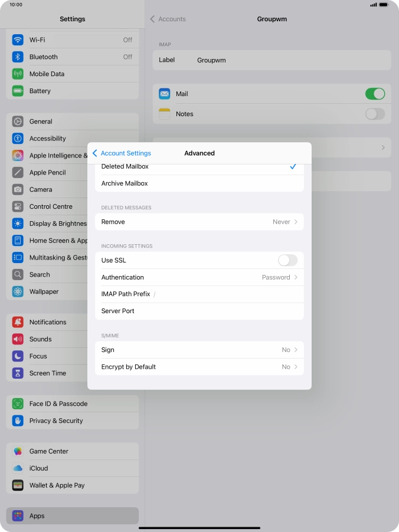
Task: Tap the Wallpaper icon
Action: coord(18,292)
